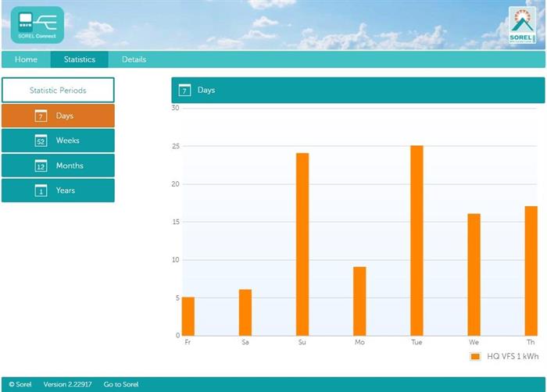This screenshot has height=392, width=547.
Task: Click the Sunday bar in the chart
Action: (x=302, y=244)
